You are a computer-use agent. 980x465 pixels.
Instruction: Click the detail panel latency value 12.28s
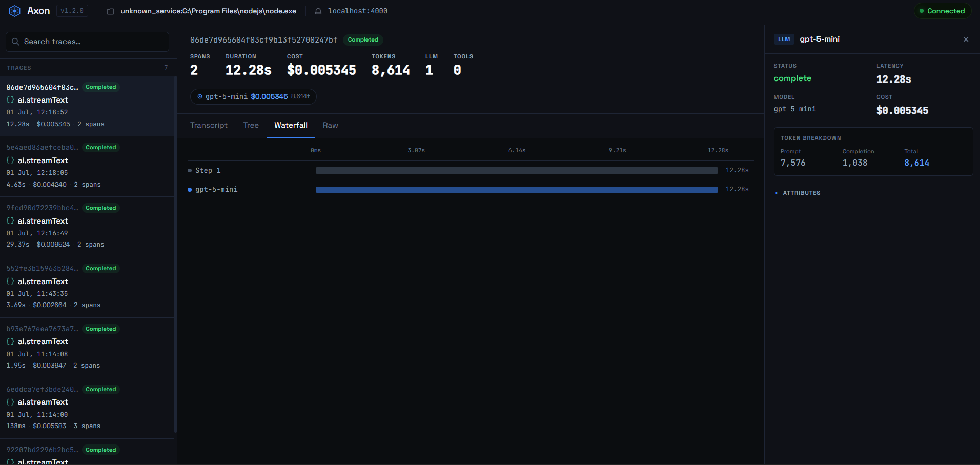pyautogui.click(x=894, y=79)
